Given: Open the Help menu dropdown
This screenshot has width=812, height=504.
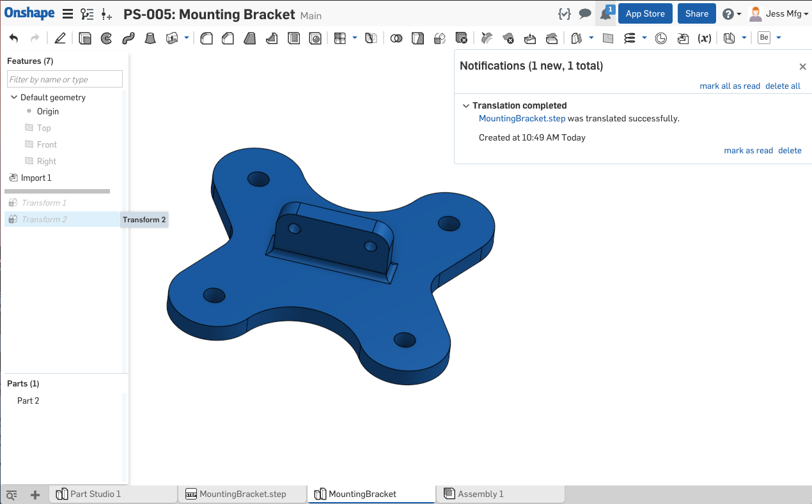Looking at the screenshot, I should (732, 13).
